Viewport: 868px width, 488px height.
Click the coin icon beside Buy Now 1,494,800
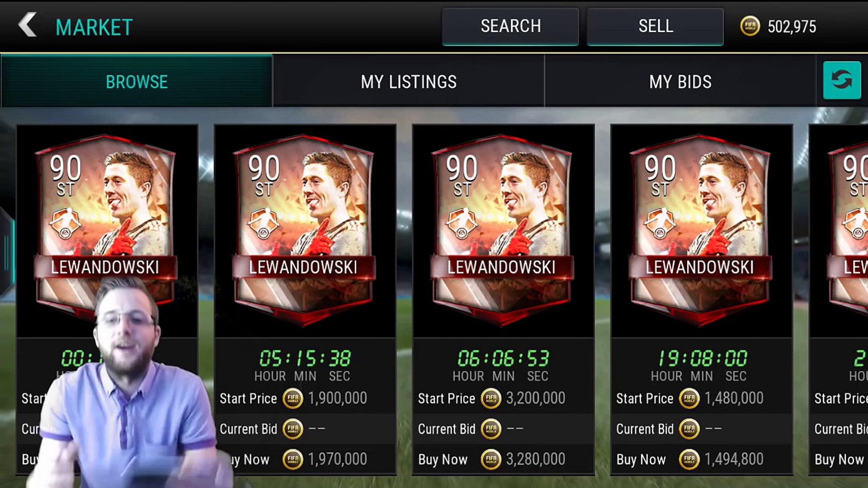click(x=689, y=460)
